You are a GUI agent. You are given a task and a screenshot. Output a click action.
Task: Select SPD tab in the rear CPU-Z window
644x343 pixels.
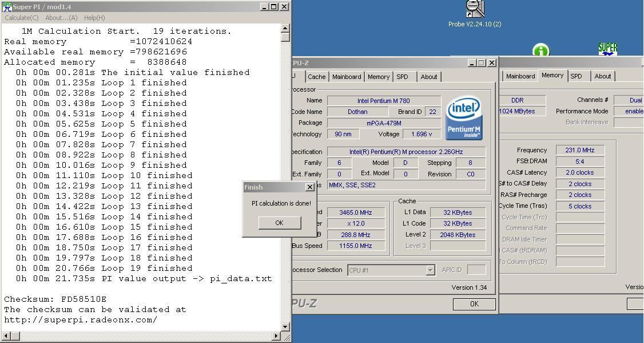click(577, 76)
